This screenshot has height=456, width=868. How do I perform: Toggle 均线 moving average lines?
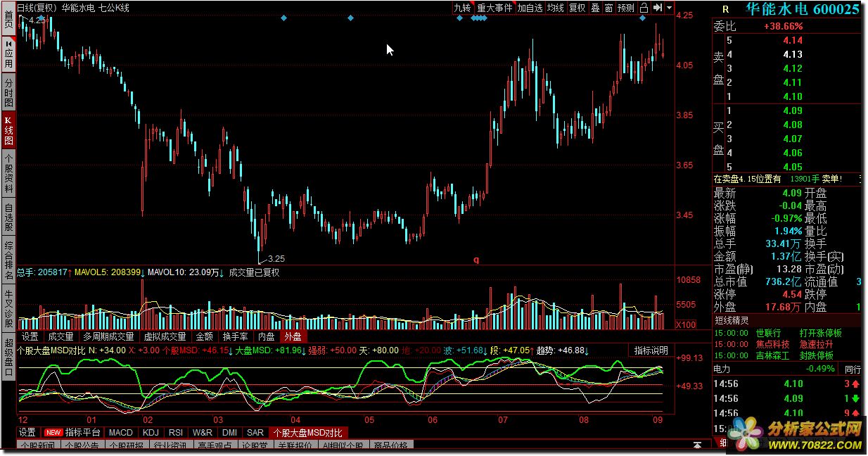(556, 8)
